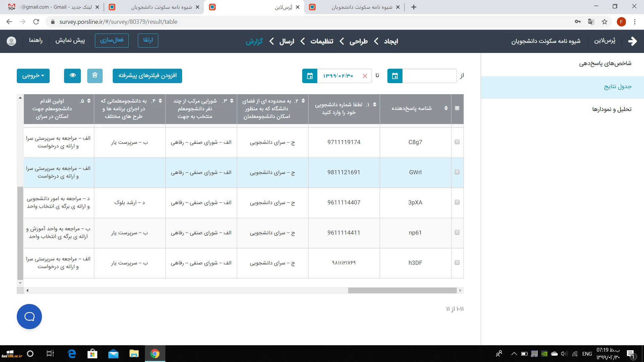Click the arrow icon beside پُرس‌لاین
The image size is (644, 362).
(x=632, y=41)
